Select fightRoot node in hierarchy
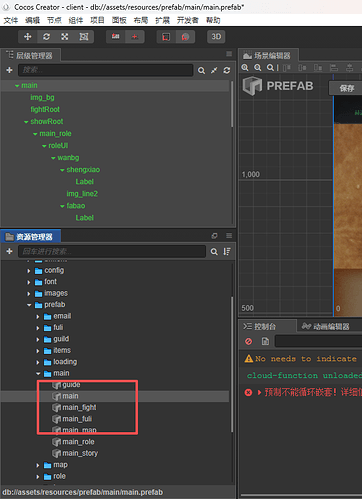Image resolution: width=362 pixels, height=499 pixels. pyautogui.click(x=45, y=109)
